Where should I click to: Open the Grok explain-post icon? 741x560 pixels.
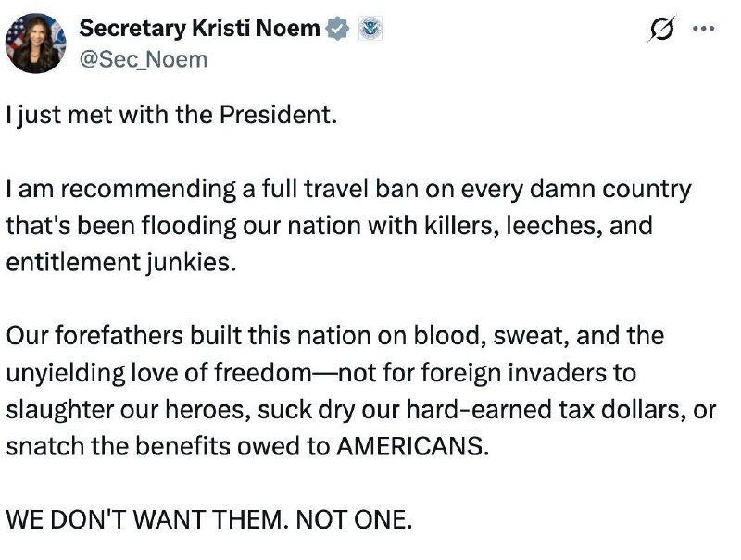click(x=661, y=29)
